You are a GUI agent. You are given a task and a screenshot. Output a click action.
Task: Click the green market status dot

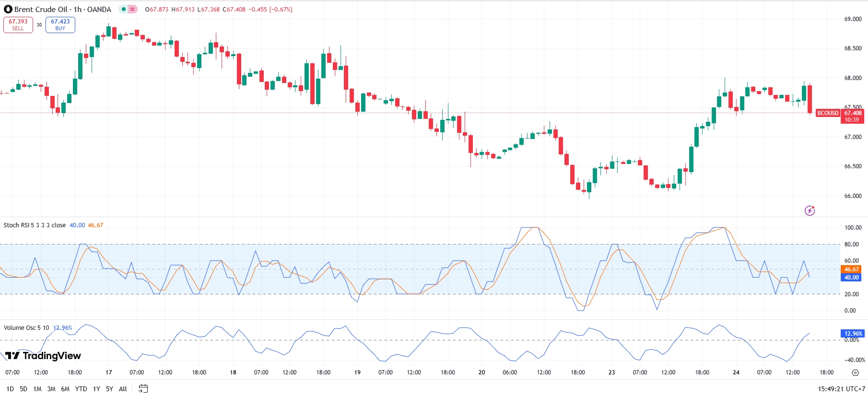(x=124, y=9)
